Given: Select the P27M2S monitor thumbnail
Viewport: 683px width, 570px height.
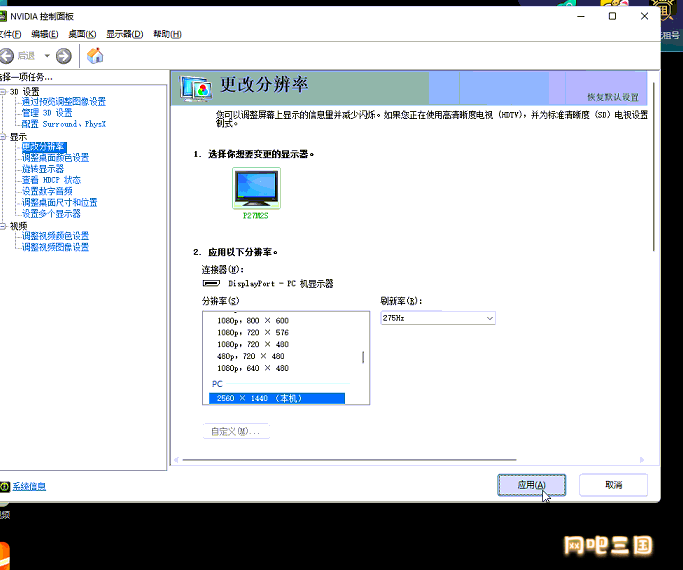Looking at the screenshot, I should coord(256,188).
